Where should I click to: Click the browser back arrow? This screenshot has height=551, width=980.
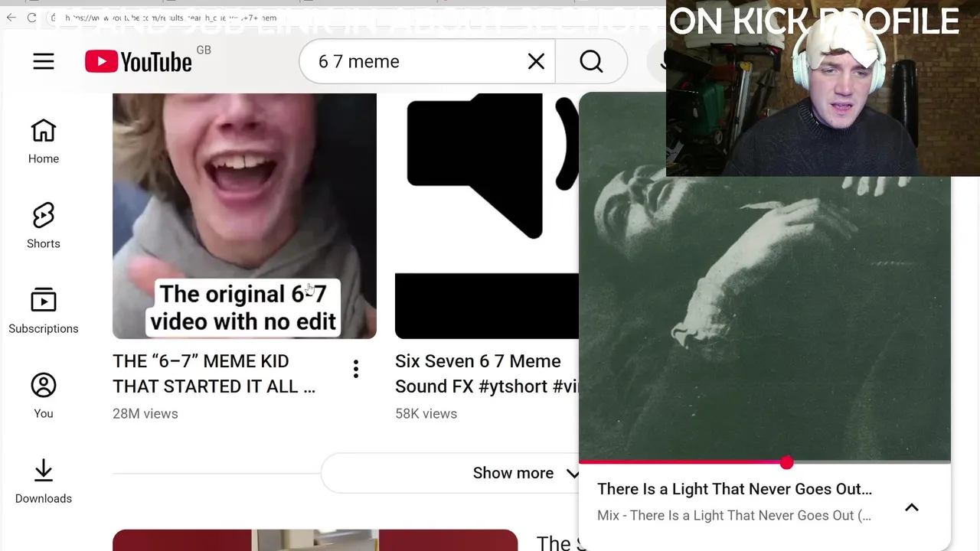tap(11, 18)
